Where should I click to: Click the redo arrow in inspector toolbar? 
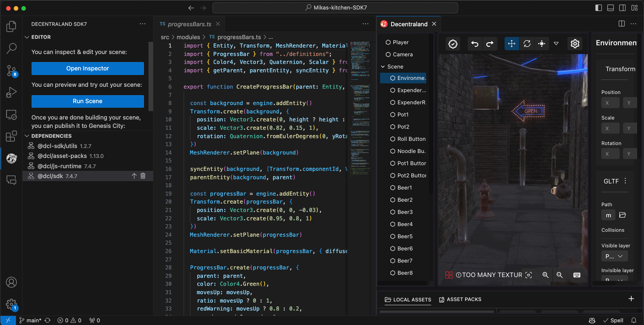tap(490, 44)
